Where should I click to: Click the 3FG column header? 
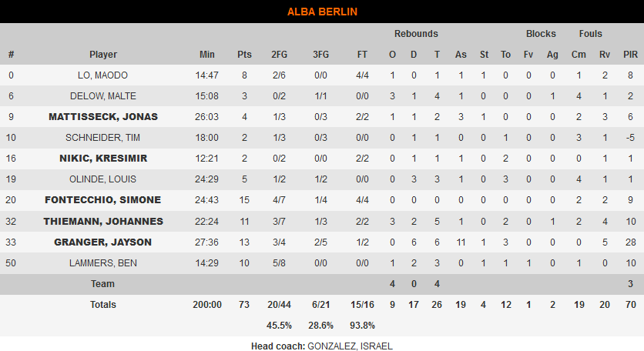tap(320, 55)
